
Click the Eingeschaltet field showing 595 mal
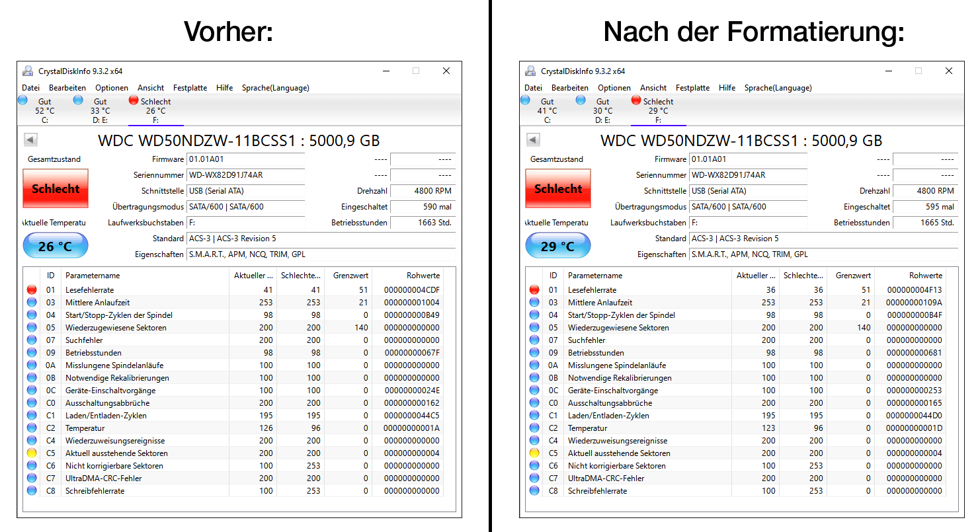[x=925, y=207]
